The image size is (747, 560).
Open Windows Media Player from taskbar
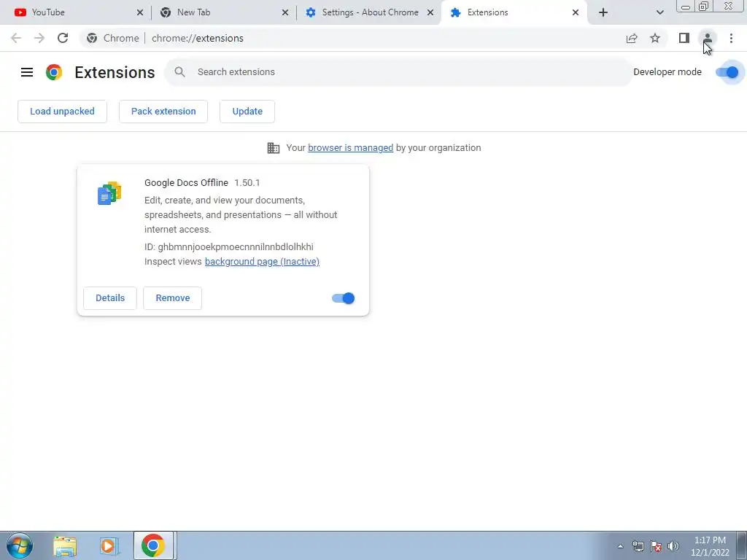[109, 545]
